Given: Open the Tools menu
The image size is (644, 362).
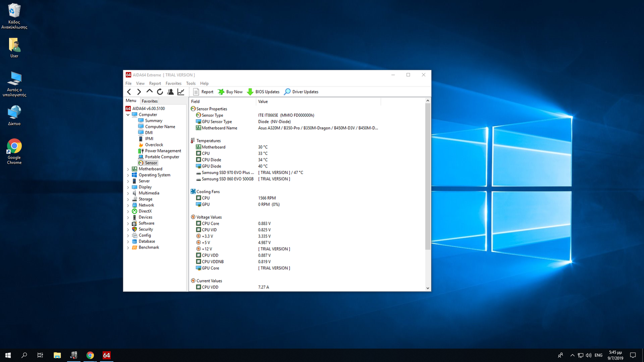Looking at the screenshot, I should click(191, 83).
